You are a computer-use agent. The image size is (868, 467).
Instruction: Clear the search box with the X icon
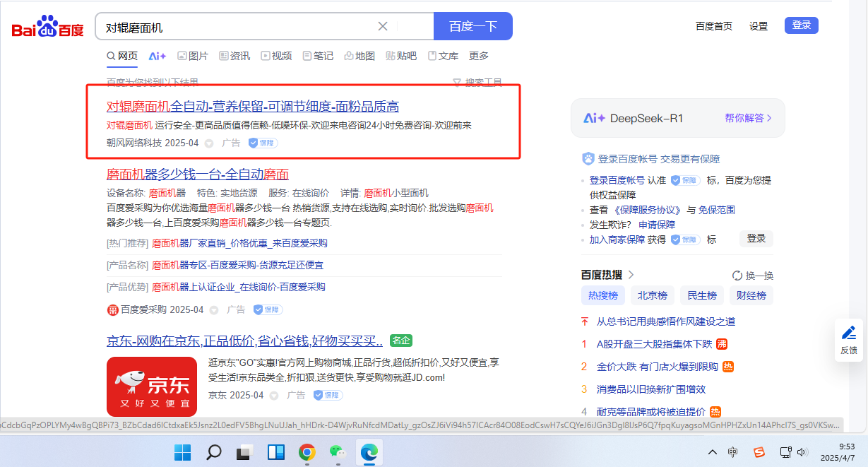pos(383,26)
